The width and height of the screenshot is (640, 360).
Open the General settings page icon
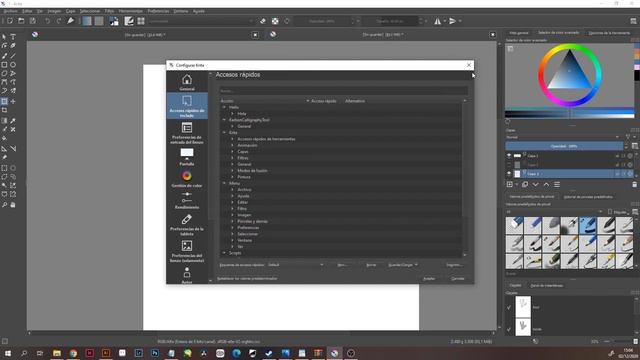click(x=187, y=82)
